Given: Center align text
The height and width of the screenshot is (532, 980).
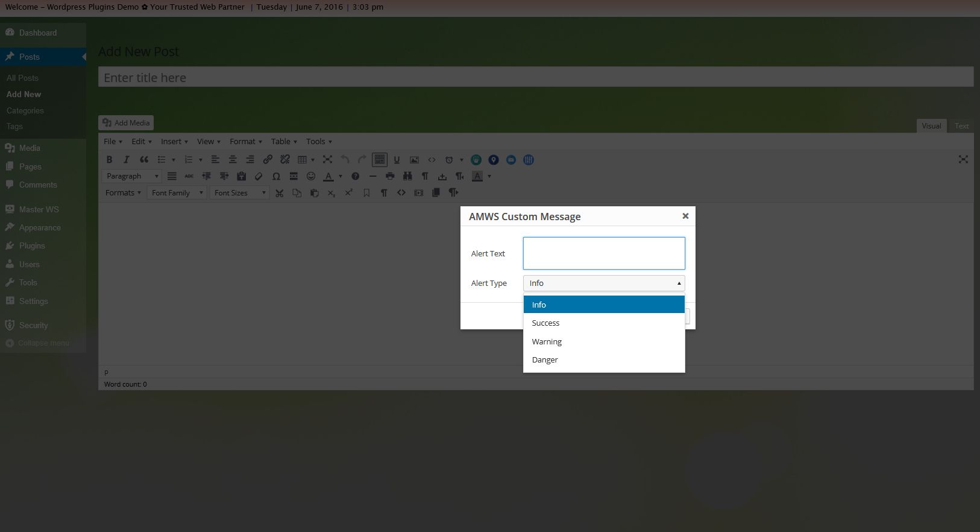Looking at the screenshot, I should tap(233, 160).
